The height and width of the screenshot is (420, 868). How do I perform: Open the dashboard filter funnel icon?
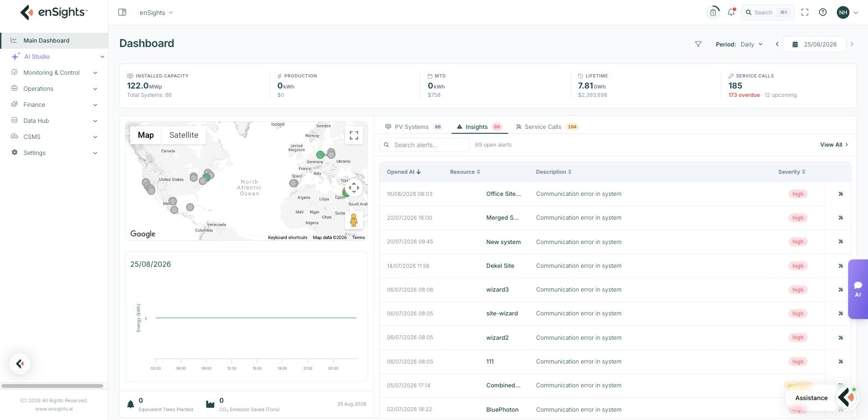click(x=698, y=44)
